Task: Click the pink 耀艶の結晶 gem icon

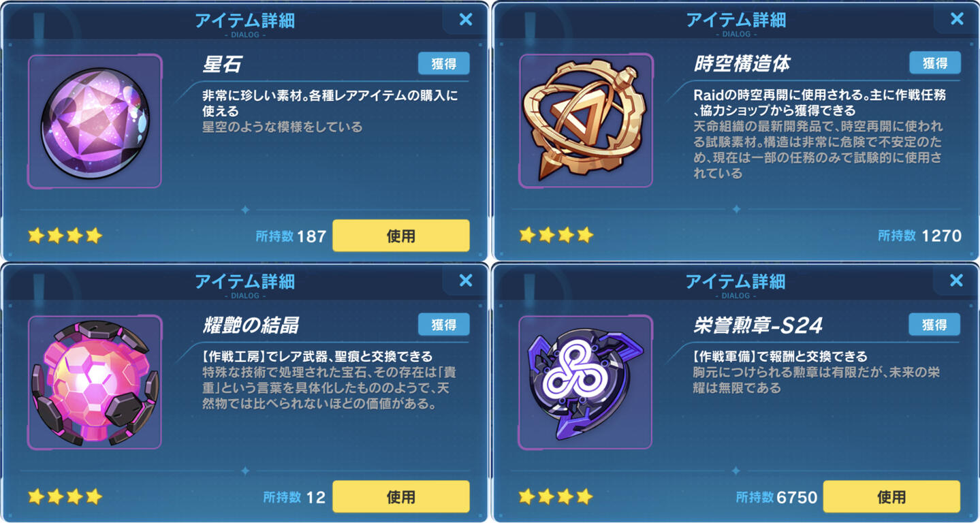Action: point(95,382)
